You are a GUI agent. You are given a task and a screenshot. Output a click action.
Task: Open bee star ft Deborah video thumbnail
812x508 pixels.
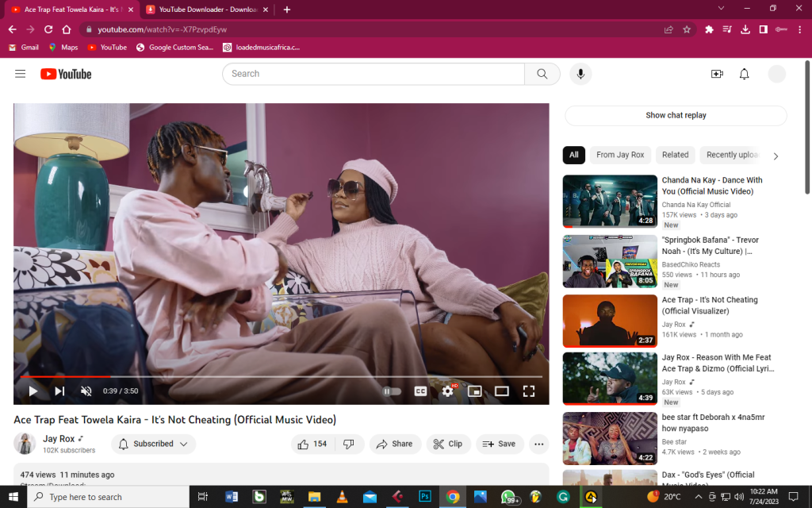610,438
